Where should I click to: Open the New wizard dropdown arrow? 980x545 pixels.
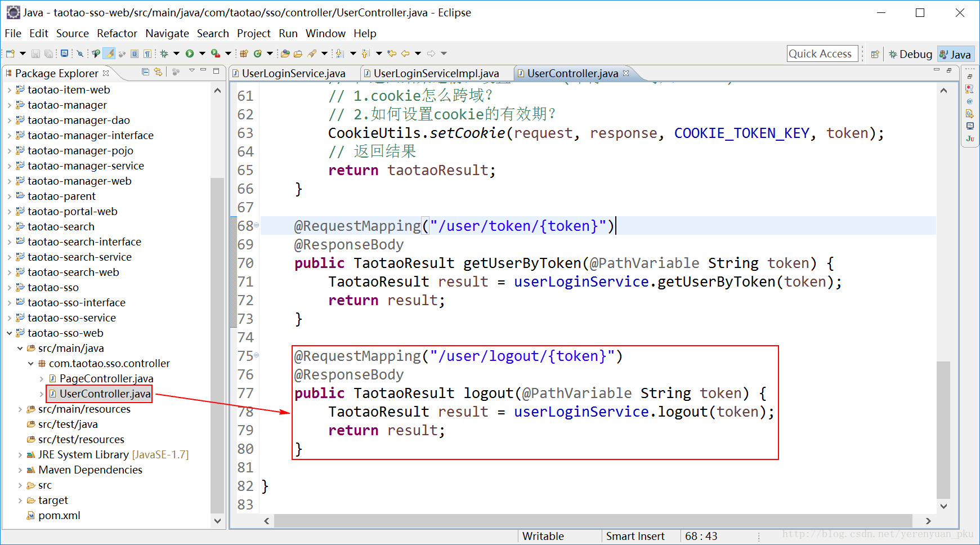click(23, 53)
